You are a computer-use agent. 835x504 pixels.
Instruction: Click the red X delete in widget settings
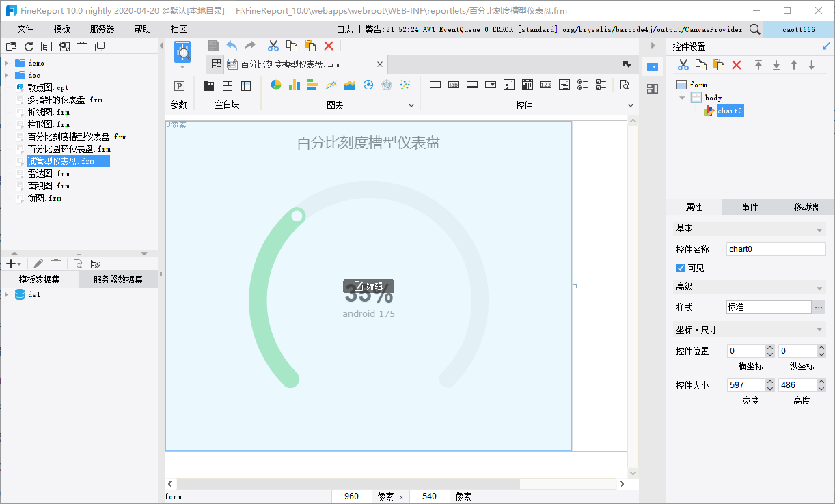coord(737,65)
